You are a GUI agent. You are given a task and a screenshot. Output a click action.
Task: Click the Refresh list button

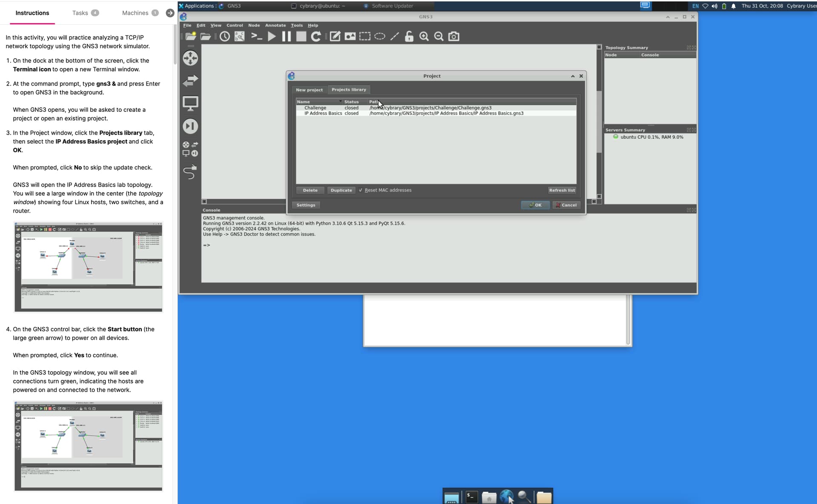562,190
